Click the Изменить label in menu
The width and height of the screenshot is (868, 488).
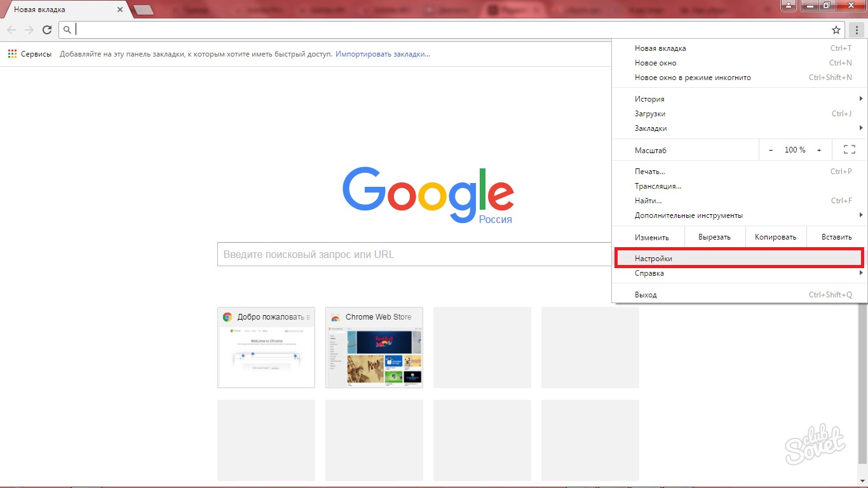(652, 238)
